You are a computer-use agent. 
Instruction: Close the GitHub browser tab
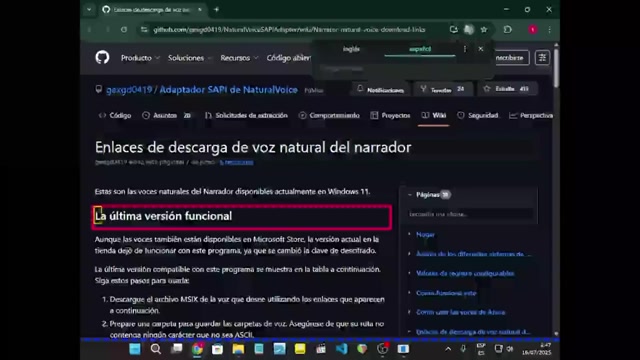[200, 9]
